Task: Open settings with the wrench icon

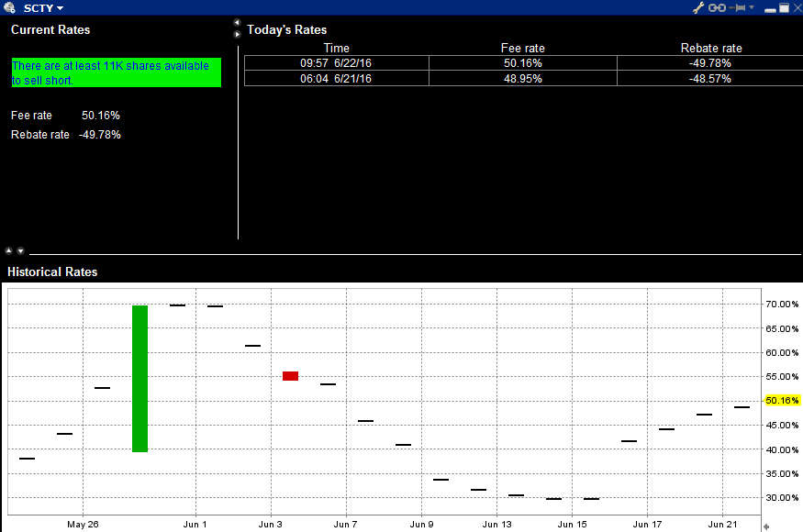Action: click(x=698, y=7)
